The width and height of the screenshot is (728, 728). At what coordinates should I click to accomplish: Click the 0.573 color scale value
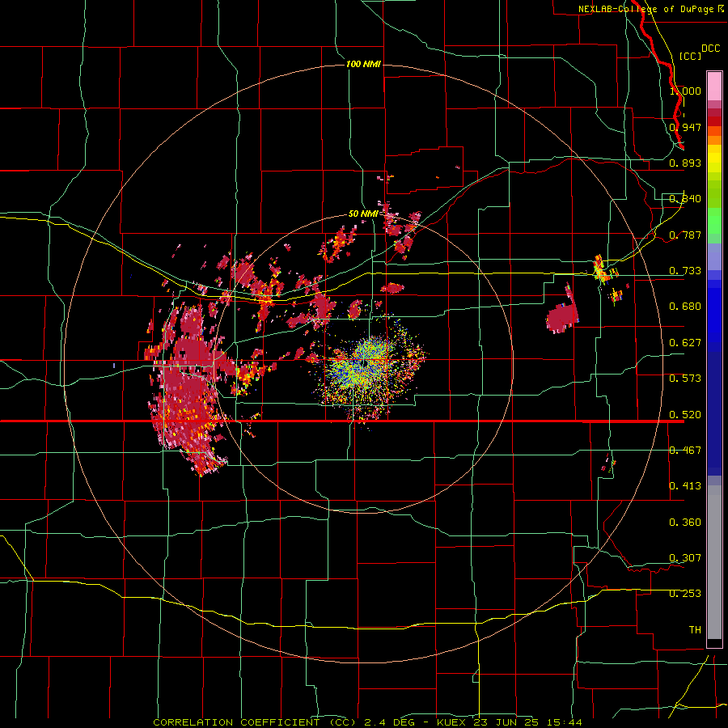tap(685, 379)
